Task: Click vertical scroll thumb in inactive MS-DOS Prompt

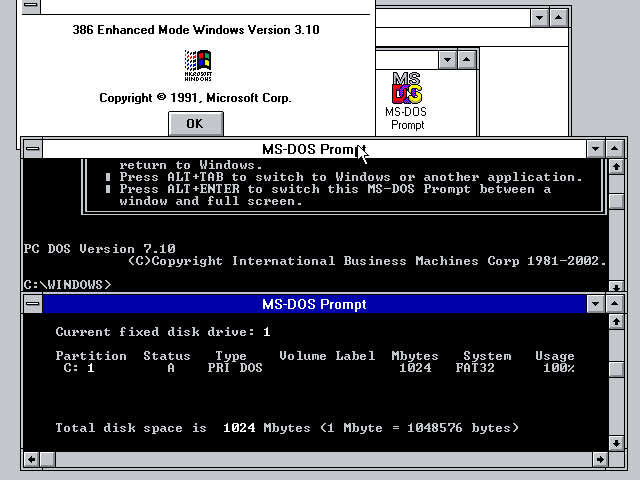Action: pyautogui.click(x=616, y=201)
